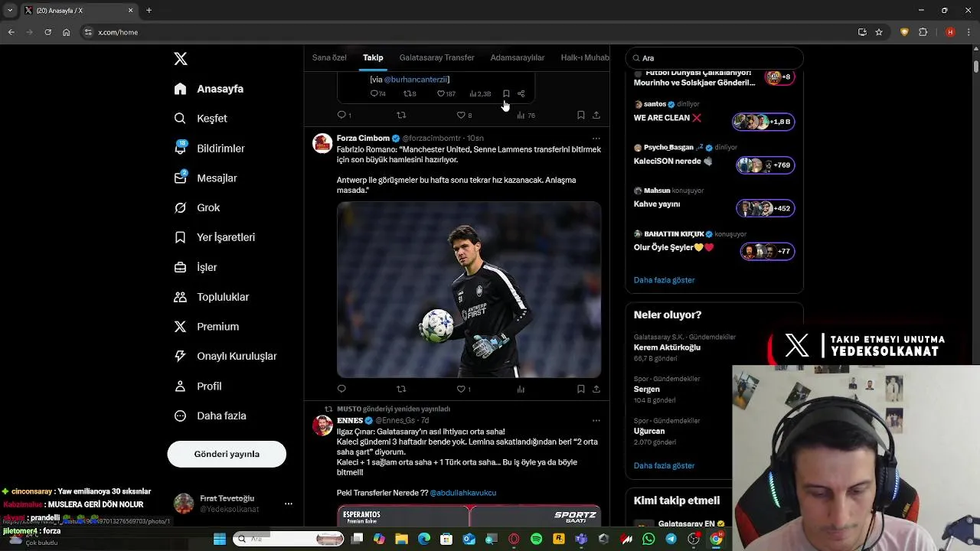Open Premium page in the sidebar

[207, 327]
